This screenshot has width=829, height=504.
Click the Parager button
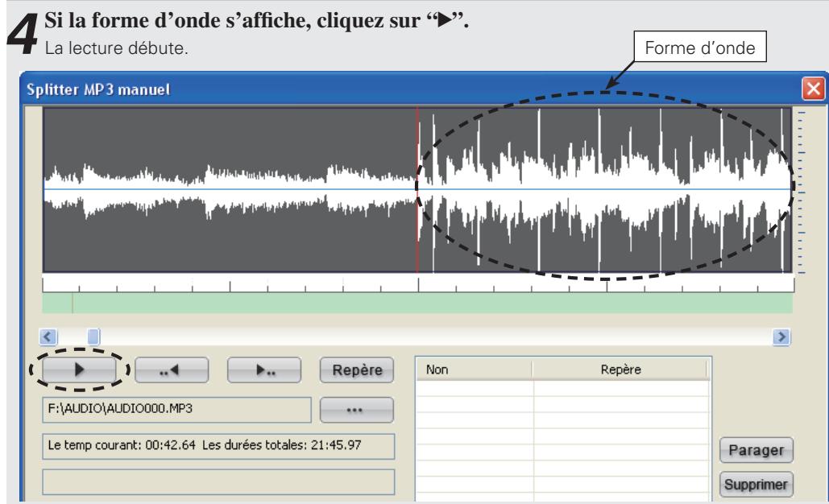click(x=756, y=450)
